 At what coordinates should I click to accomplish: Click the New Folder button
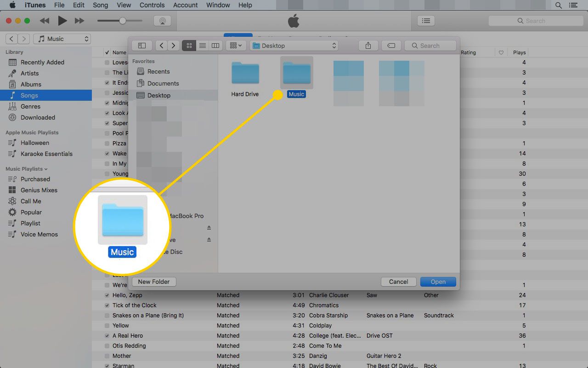pos(154,282)
